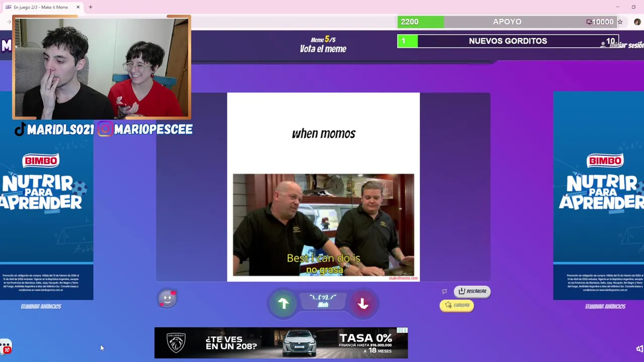This screenshot has width=644, height=362.
Task: Click the MARIOPESCEE Instagram handle
Action: pyautogui.click(x=145, y=130)
